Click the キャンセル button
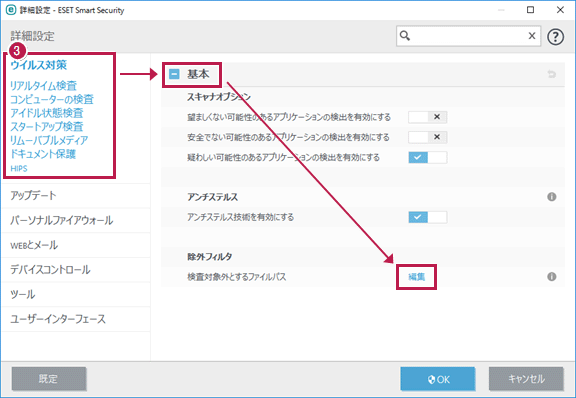Screen dimensions: 576x398 pos(526,379)
